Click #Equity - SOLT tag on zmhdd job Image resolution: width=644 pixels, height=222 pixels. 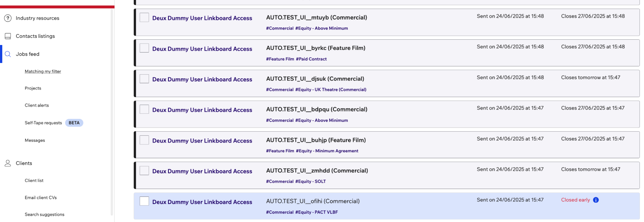[310, 181]
